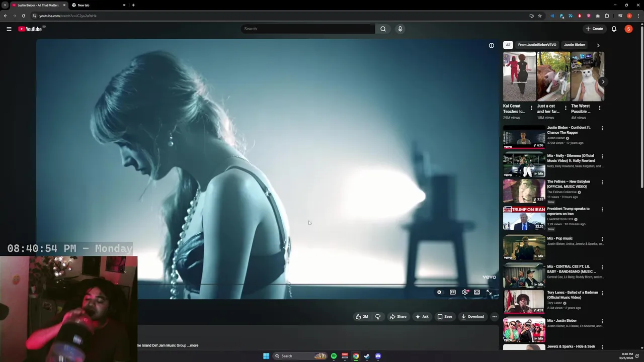Toggle autoplay switch in the player
The image size is (644, 362).
(x=439, y=292)
